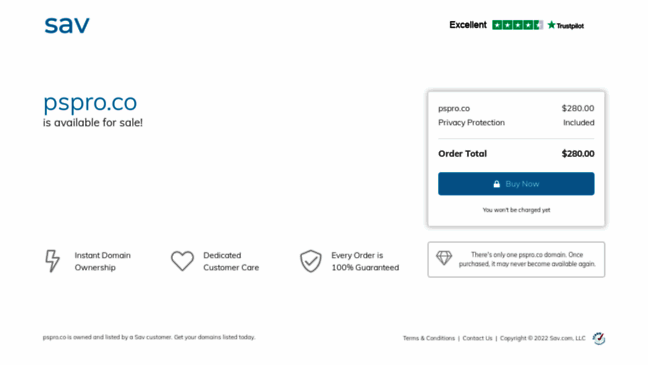Screen dimensions: 648x365
Task: Open Terms & Conditions link
Action: (x=429, y=338)
